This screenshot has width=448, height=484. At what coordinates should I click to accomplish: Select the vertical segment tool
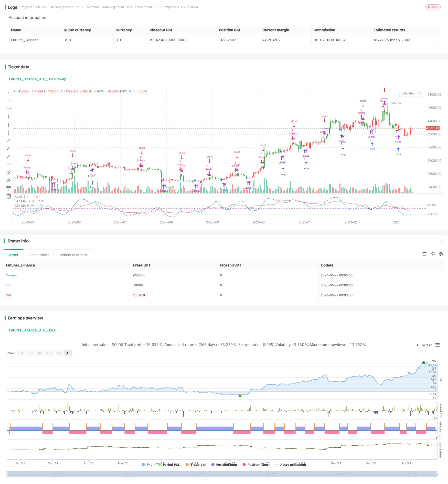point(9,133)
